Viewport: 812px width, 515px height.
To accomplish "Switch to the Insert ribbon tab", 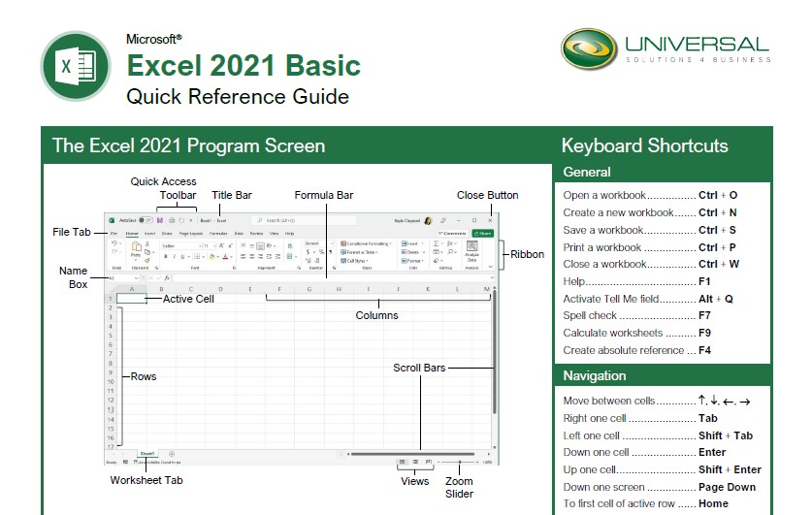I will [149, 234].
